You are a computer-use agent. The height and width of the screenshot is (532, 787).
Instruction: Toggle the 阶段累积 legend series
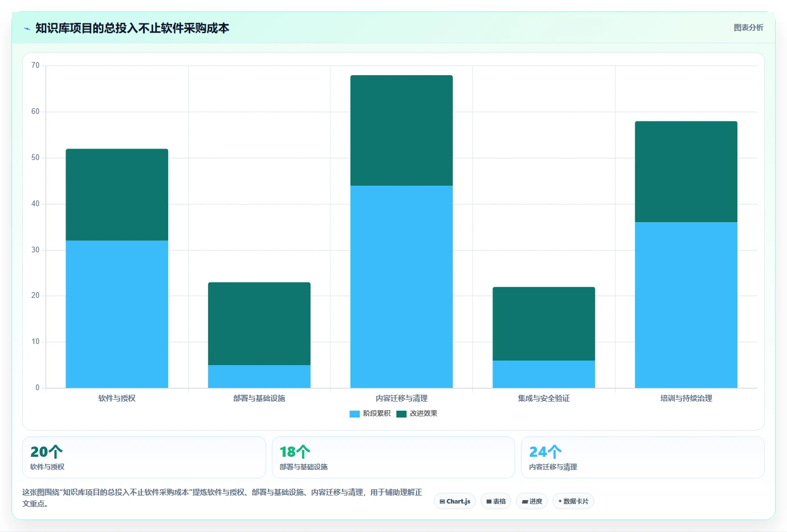[370, 414]
